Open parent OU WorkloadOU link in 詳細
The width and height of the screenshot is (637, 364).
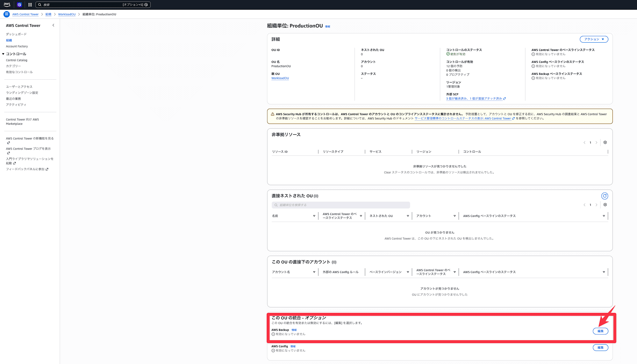point(280,78)
